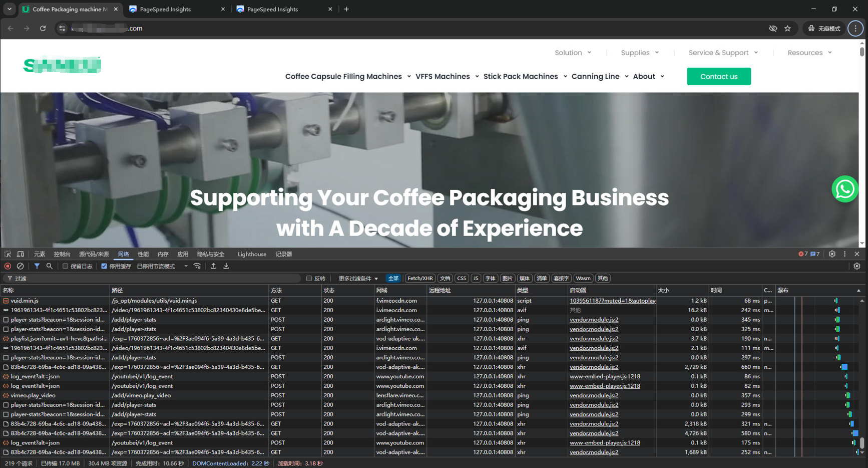The width and height of the screenshot is (868, 468).
Task: Click the DevTools element inspector icon
Action: (x=8, y=254)
